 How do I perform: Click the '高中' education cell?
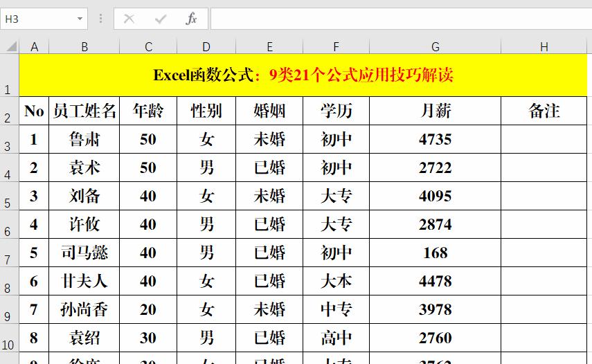coord(336,338)
